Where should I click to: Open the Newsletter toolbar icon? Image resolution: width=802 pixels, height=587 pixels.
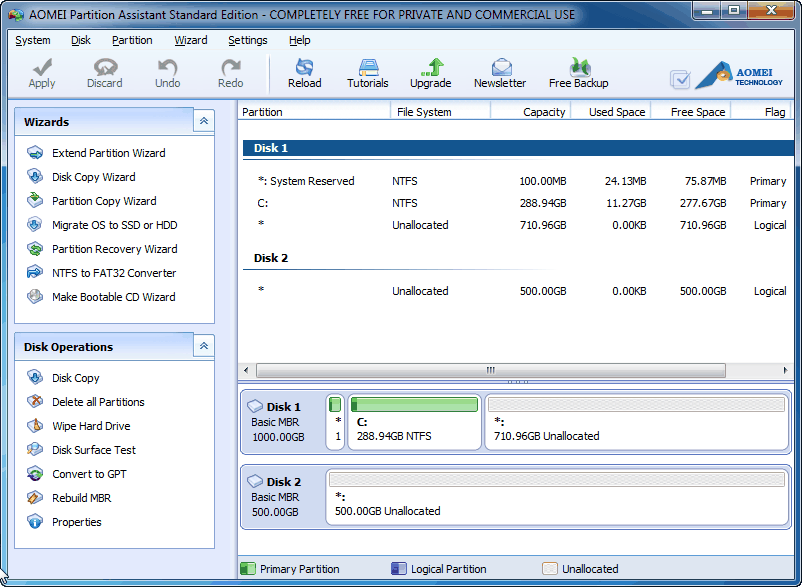tap(499, 73)
